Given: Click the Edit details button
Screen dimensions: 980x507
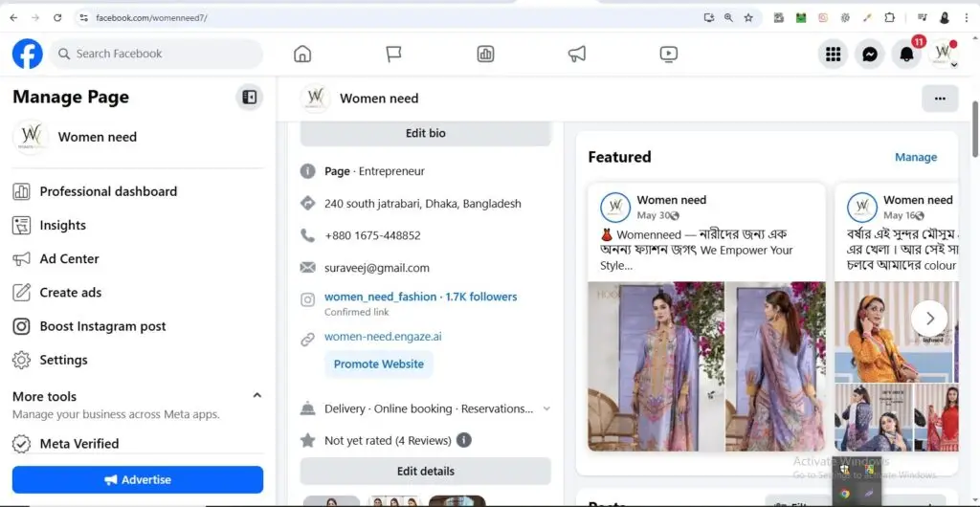Looking at the screenshot, I should 426,472.
